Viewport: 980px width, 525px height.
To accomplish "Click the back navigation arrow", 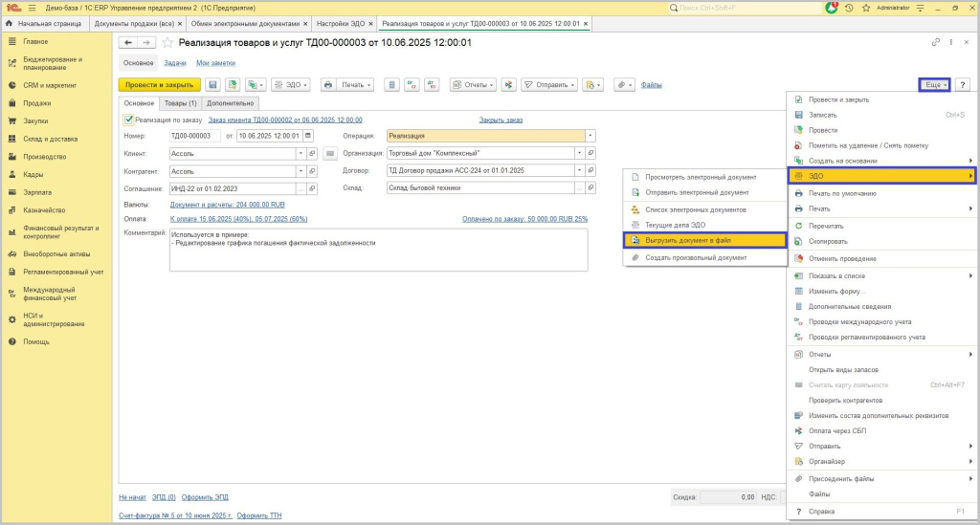I will (x=128, y=43).
